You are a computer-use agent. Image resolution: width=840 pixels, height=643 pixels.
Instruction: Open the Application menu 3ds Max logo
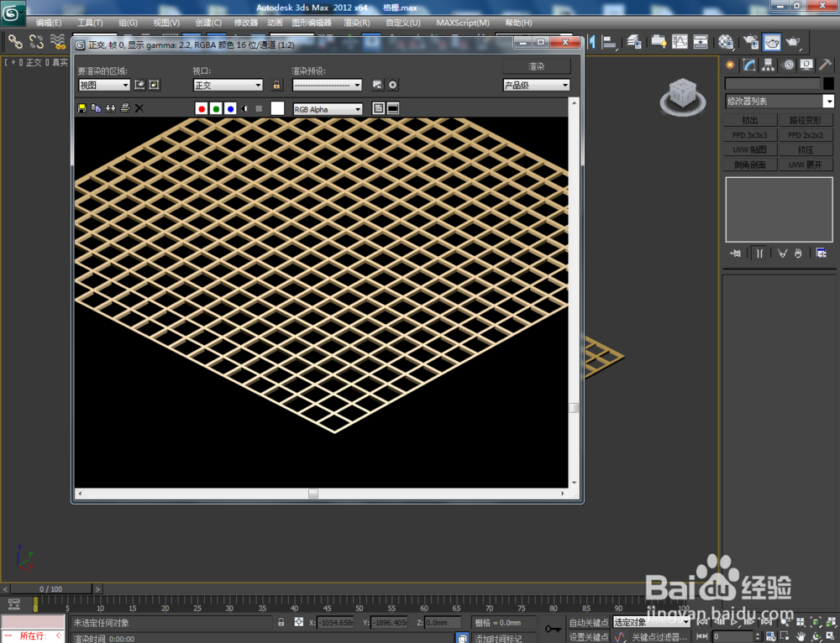click(x=12, y=13)
